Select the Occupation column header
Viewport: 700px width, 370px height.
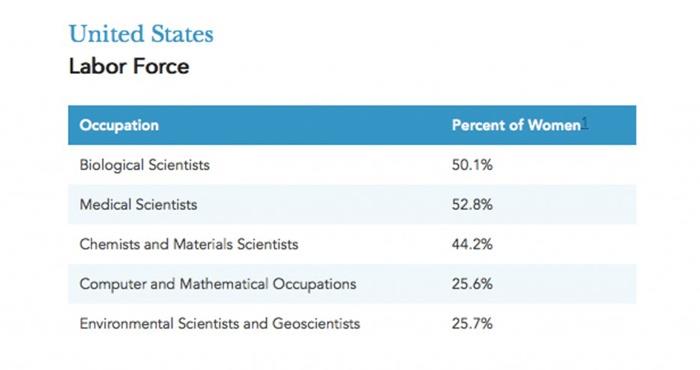(119, 125)
